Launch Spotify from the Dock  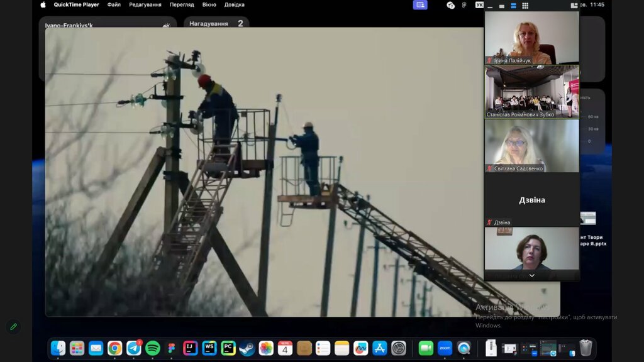tap(153, 348)
